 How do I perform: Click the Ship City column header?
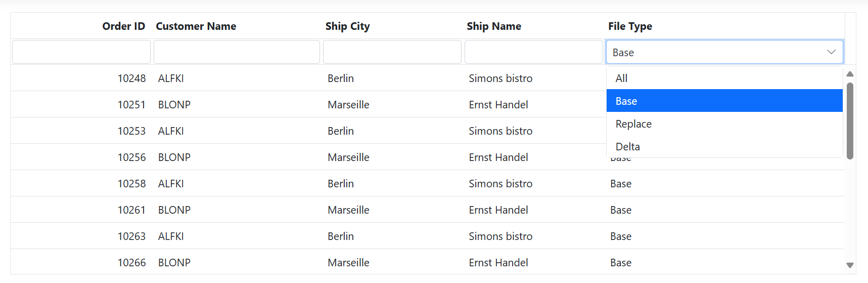click(x=348, y=26)
